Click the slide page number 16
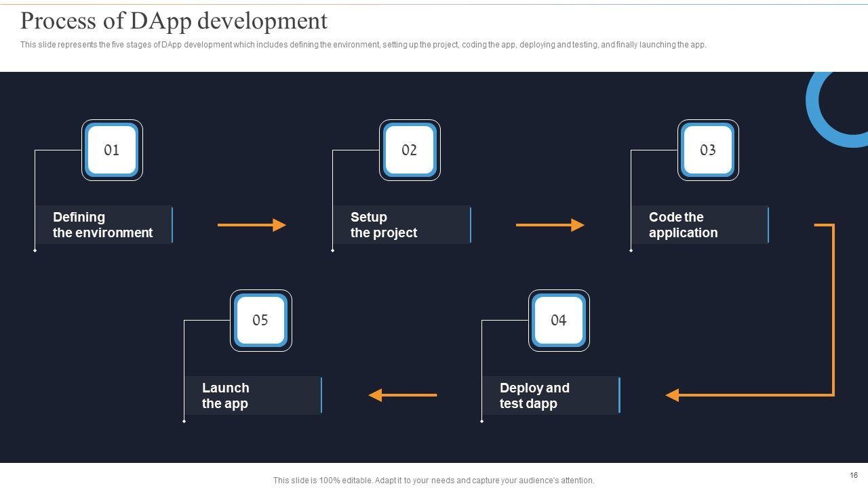This screenshot has height=488, width=868. pos(854,475)
